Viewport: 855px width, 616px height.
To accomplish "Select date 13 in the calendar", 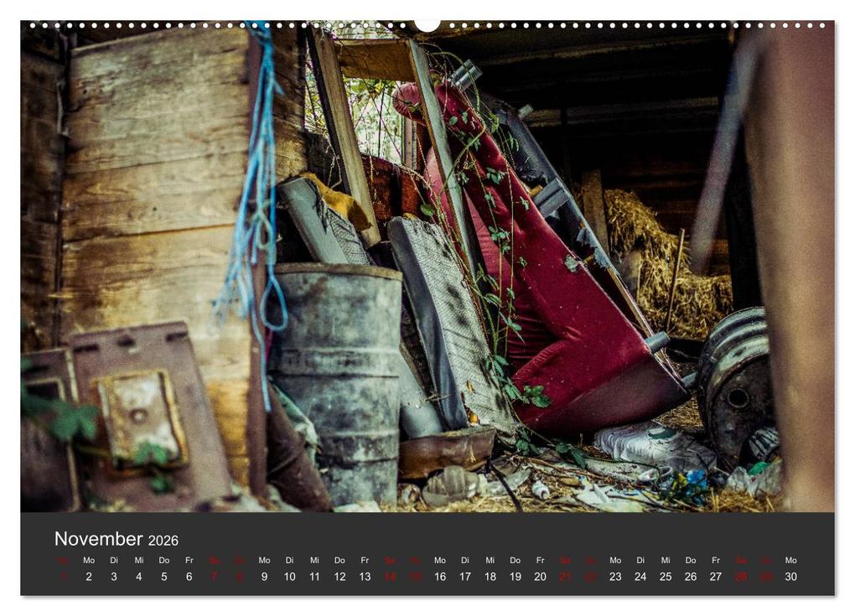I will (365, 577).
